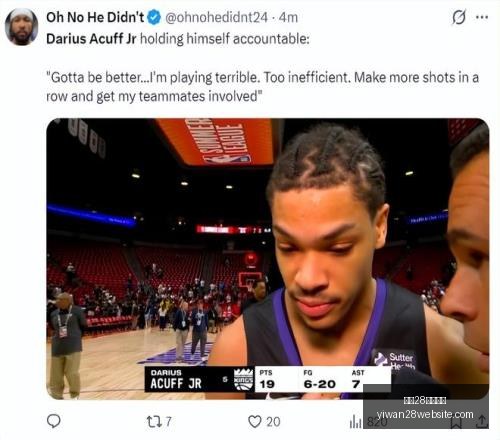Open the @ohnohedidnt24 handle link
500x440 pixels.
[x=216, y=17]
